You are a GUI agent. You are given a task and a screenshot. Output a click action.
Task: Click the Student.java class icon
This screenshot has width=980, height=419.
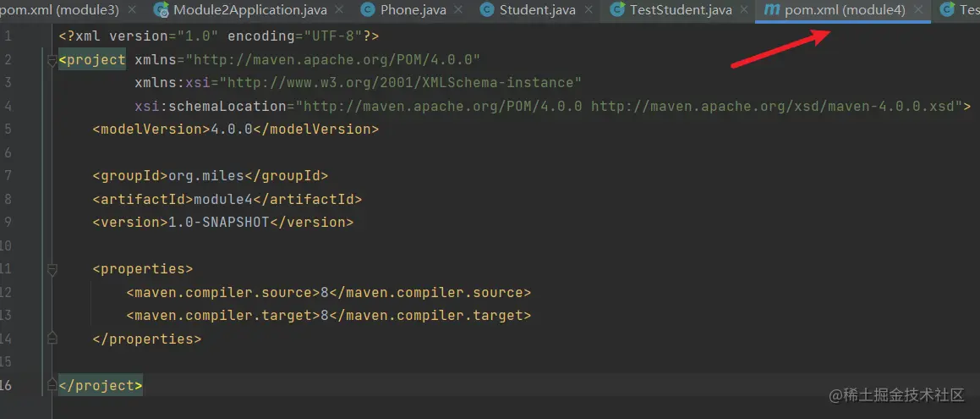point(488,9)
